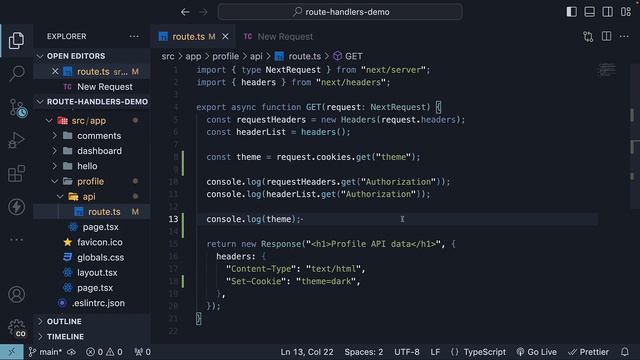Collapse the profile folder
Image resolution: width=640 pixels, height=360 pixels.
pyautogui.click(x=90, y=181)
